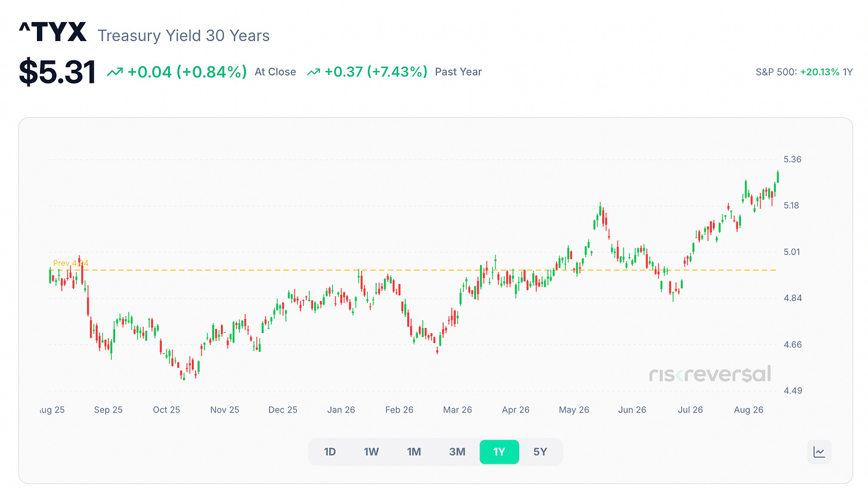View the 5Y chart range
This screenshot has height=496, width=868.
(540, 452)
